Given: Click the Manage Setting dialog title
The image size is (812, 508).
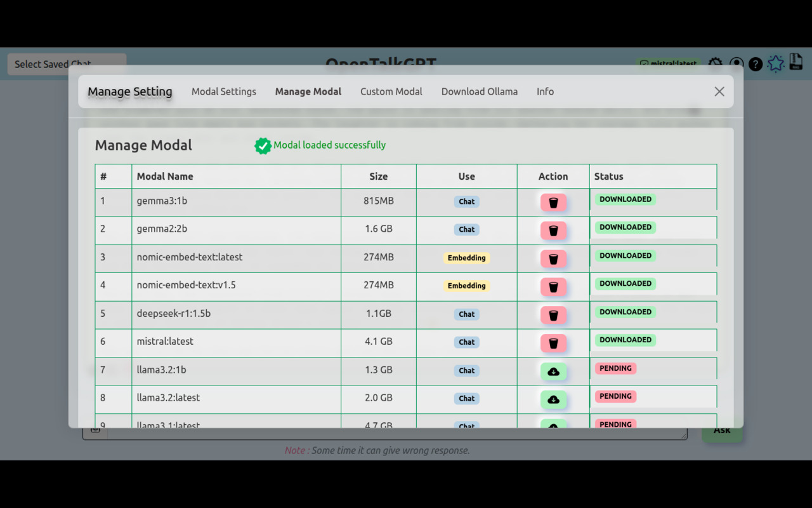Looking at the screenshot, I should click(x=130, y=91).
